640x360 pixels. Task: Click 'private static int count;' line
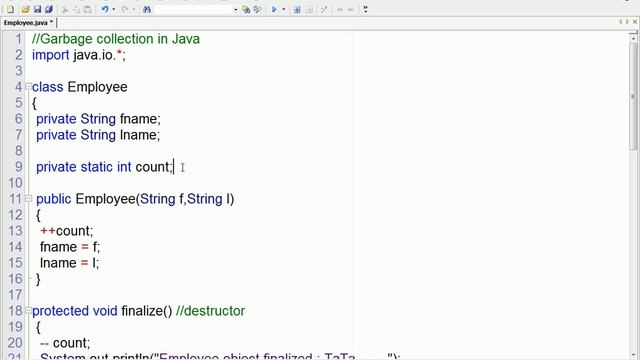point(104,167)
